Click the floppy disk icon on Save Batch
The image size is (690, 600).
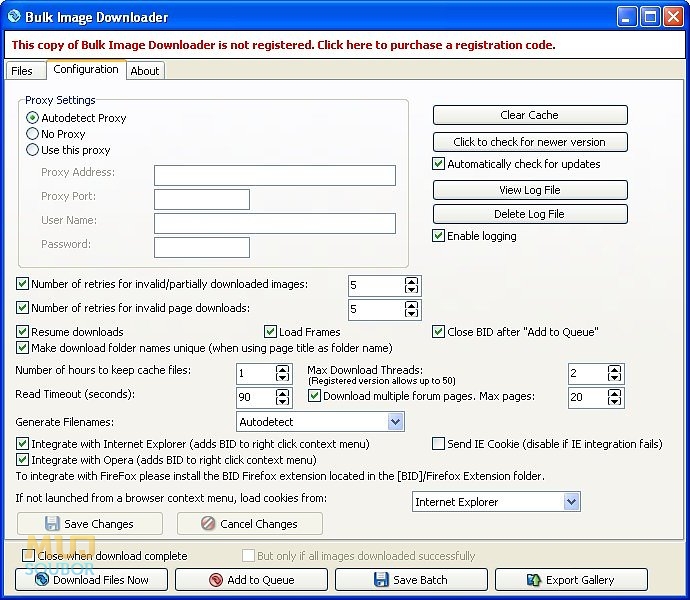(381, 579)
